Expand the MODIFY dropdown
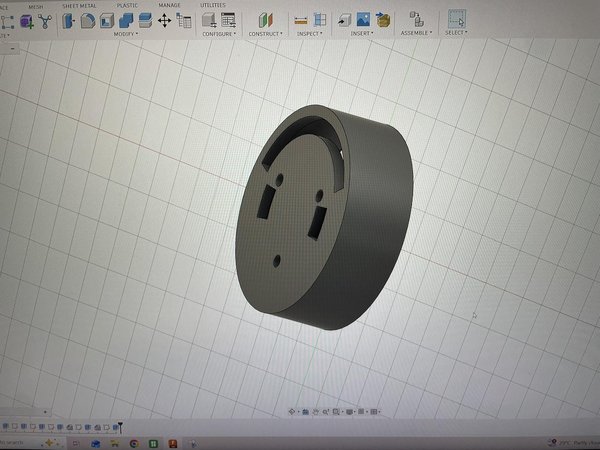The height and width of the screenshot is (450, 600). 126,34
